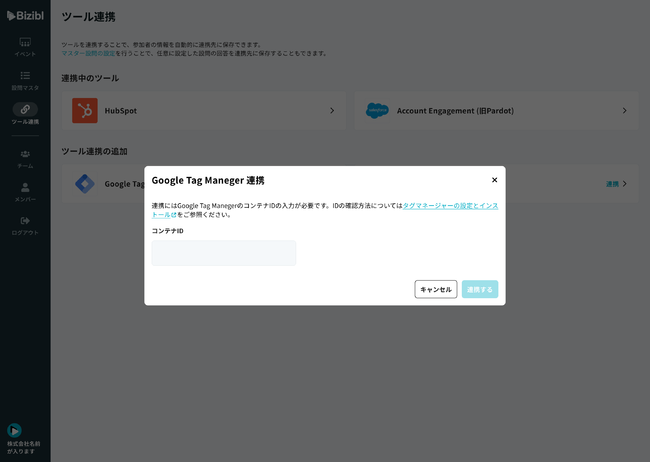
Task: Expand the HubSpot row chevron
Action: 332,110
